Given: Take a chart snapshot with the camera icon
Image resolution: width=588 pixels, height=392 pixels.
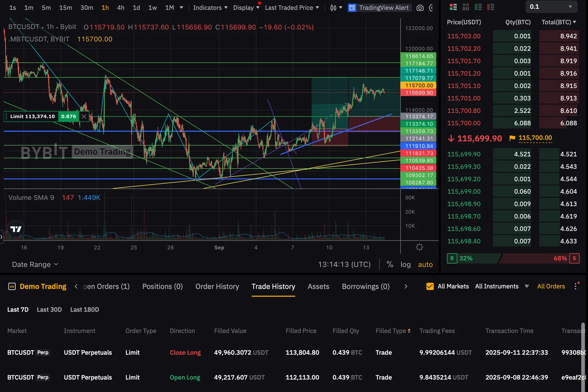Looking at the screenshot, I should tap(420, 8).
